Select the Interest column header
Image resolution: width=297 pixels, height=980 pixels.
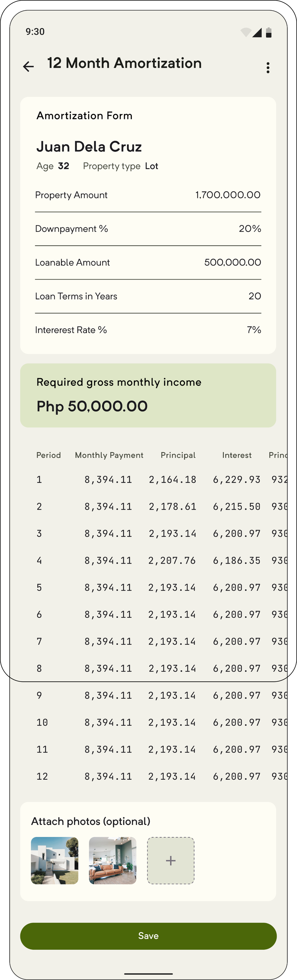(237, 455)
